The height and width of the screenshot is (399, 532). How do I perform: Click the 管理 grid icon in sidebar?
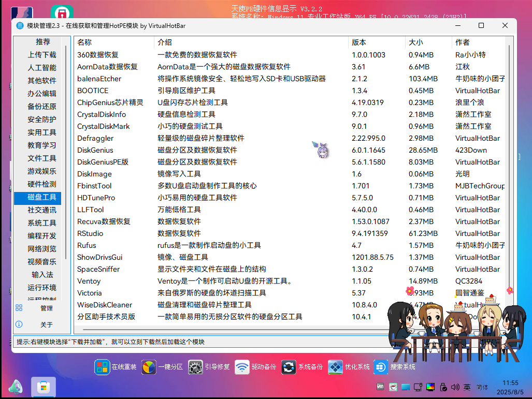[x=19, y=308]
